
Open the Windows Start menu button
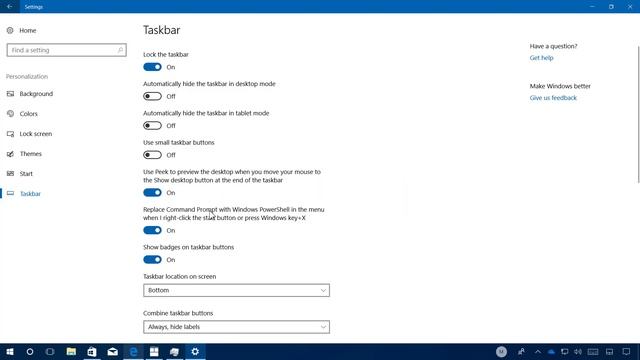[10, 351]
